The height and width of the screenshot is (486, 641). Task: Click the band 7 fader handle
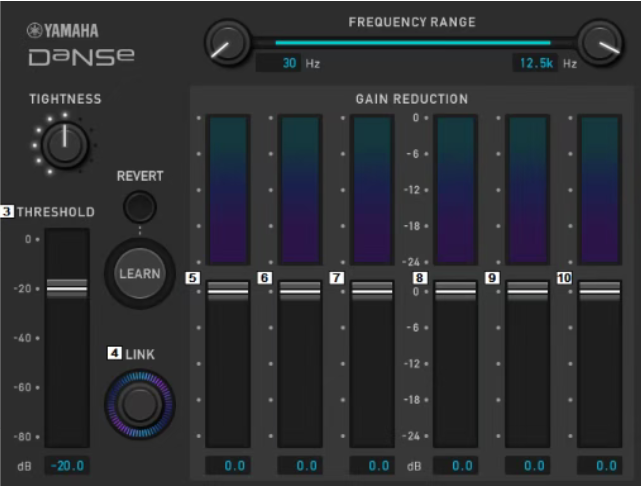click(x=372, y=291)
